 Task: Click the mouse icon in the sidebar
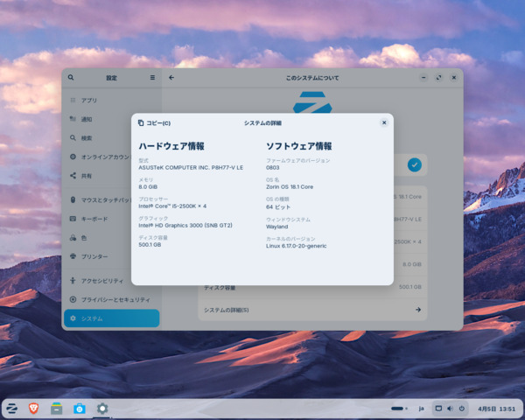tap(73, 200)
